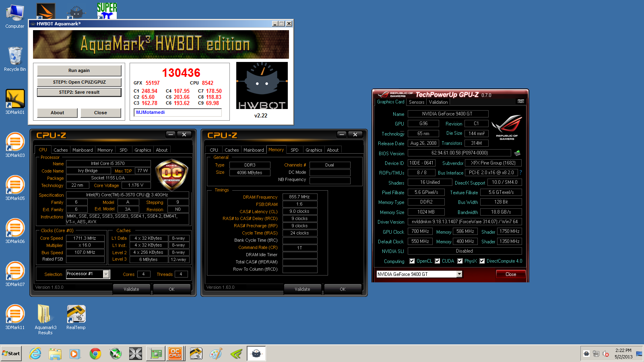Click the Show desktop button in the tray

pos(639,354)
